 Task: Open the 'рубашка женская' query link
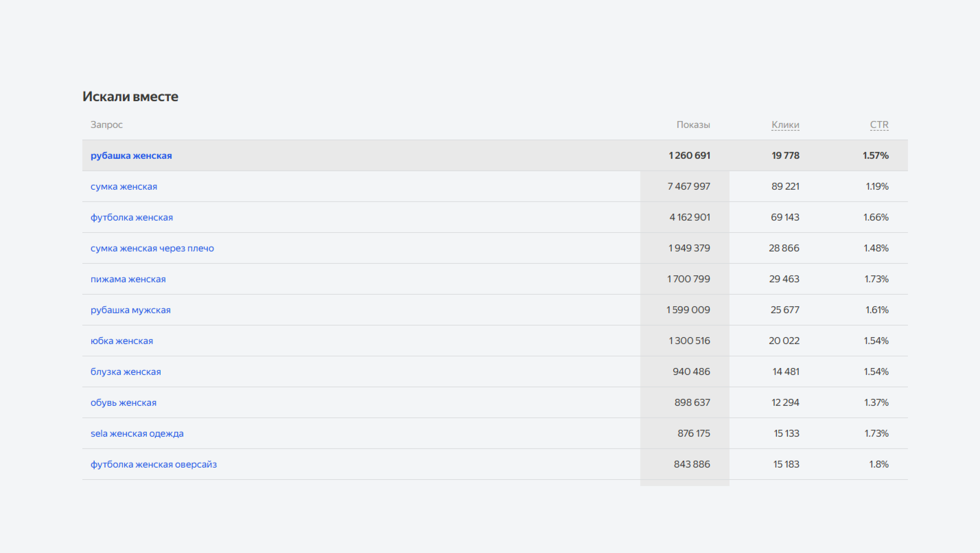click(131, 155)
